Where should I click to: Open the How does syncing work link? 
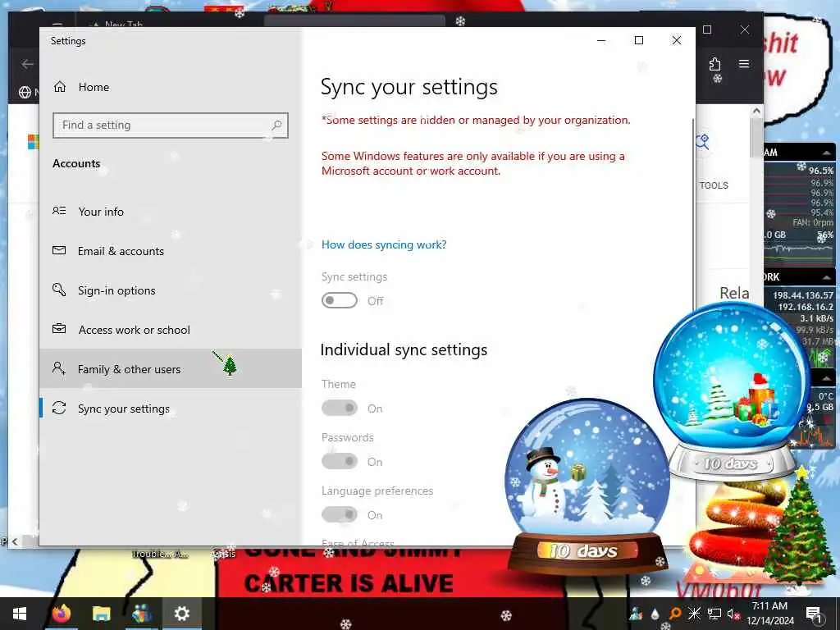[x=384, y=244]
